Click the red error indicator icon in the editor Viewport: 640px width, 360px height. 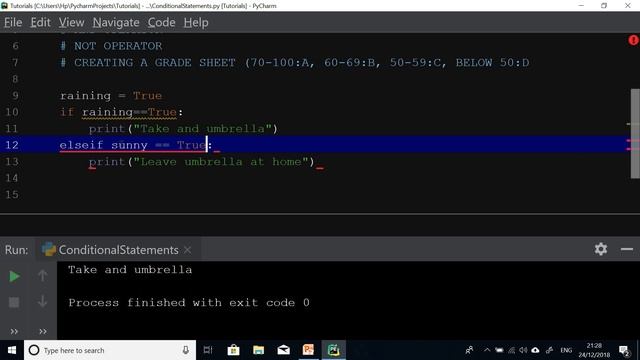tap(633, 40)
